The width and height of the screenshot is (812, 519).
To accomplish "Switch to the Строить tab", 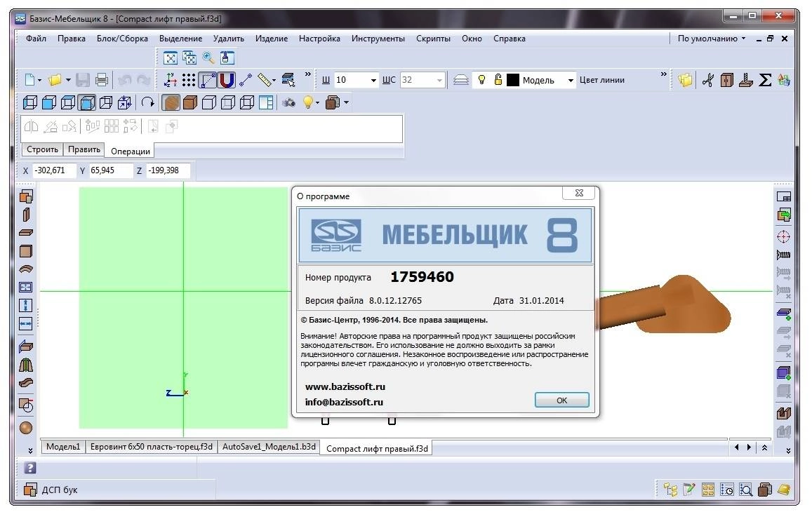I will pos(42,149).
